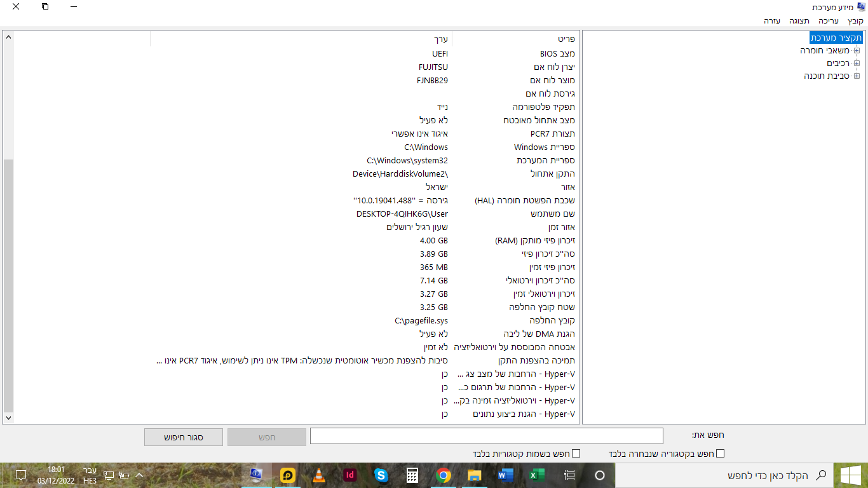The height and width of the screenshot is (488, 868).
Task: Switch the keyboard input language indicator
Action: 90,475
